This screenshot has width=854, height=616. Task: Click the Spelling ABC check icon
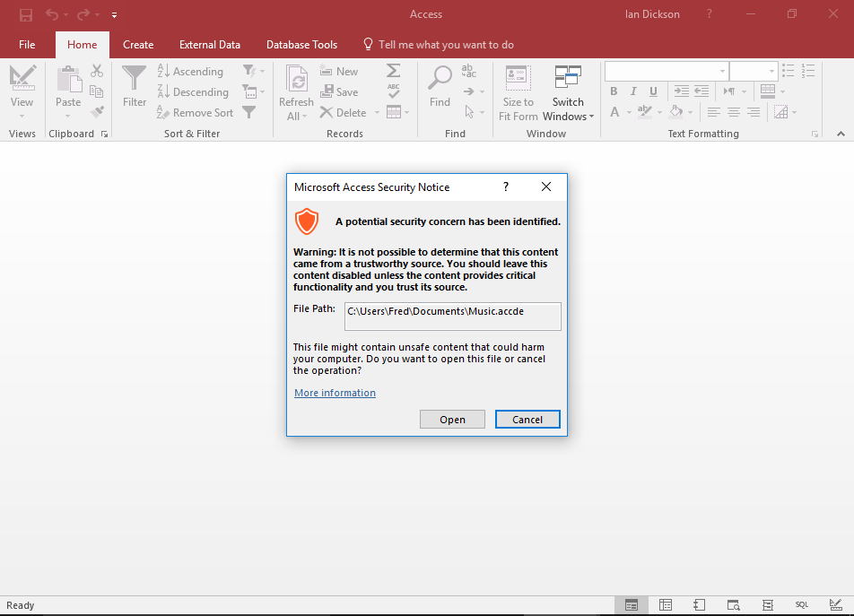pos(393,91)
